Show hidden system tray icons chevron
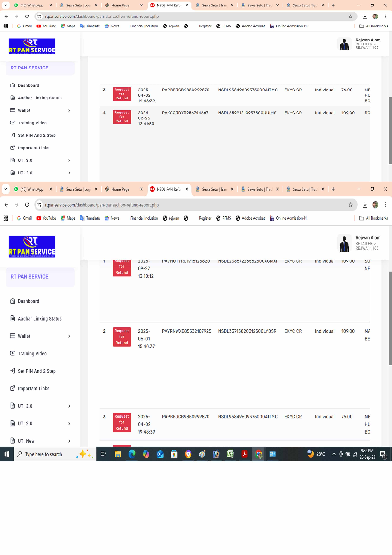392x555 pixels. pyautogui.click(x=334, y=454)
